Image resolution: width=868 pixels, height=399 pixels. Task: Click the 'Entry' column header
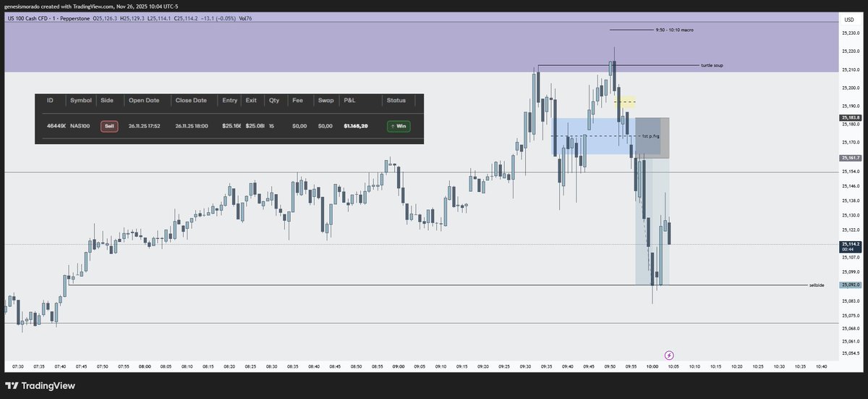point(230,101)
